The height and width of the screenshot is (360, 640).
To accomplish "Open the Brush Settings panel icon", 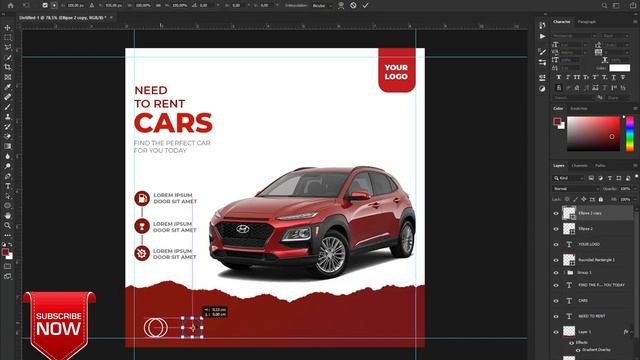I will [542, 52].
